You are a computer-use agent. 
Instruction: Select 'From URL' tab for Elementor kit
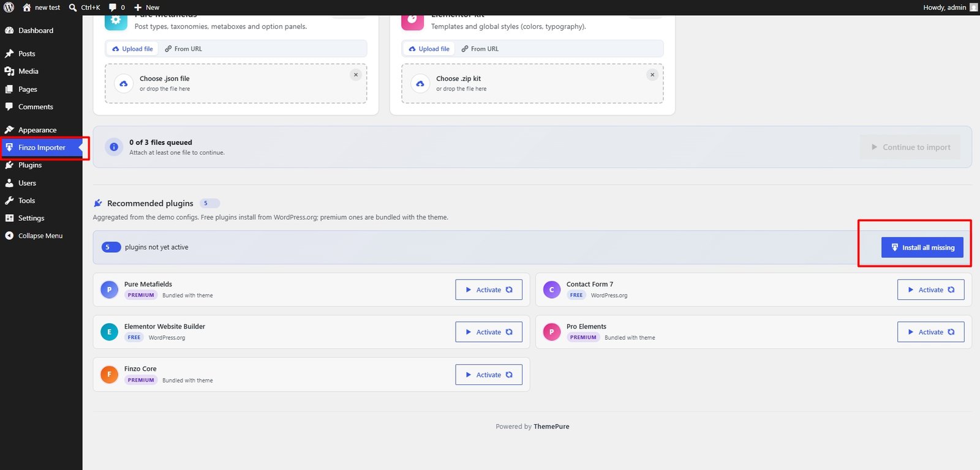[480, 49]
